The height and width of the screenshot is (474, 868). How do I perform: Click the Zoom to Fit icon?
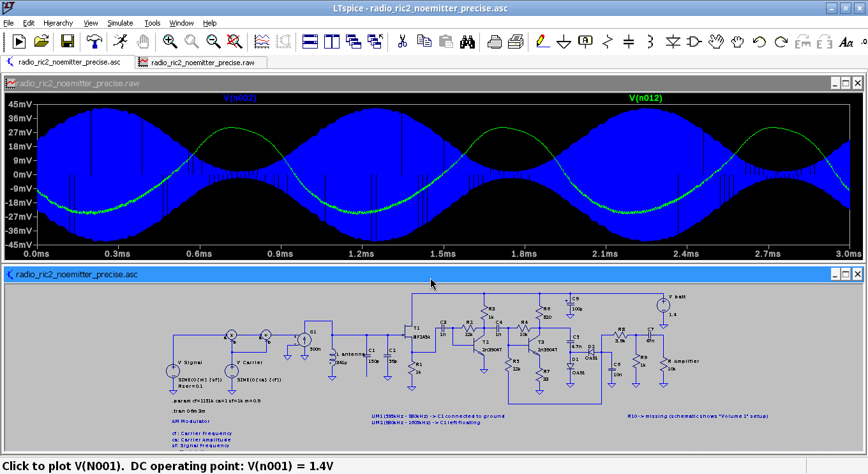[x=235, y=42]
